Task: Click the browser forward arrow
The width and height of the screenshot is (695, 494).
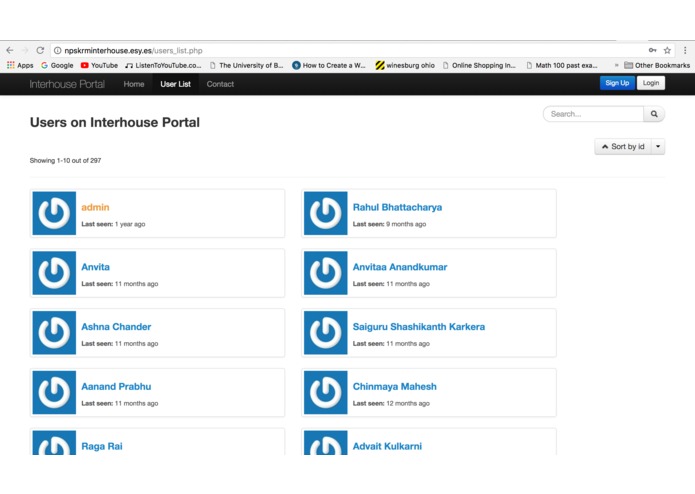Action: [25, 51]
